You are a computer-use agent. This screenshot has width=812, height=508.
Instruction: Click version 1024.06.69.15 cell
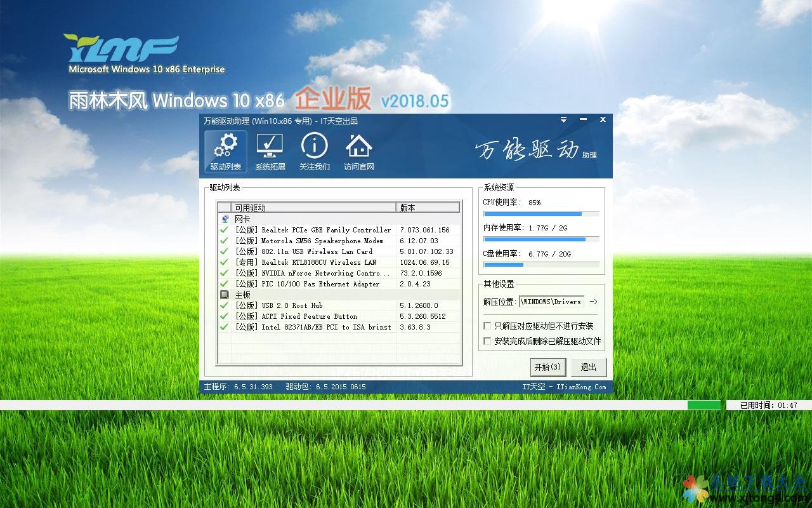coord(424,262)
